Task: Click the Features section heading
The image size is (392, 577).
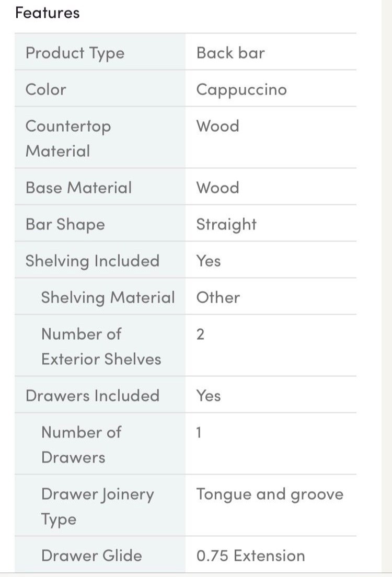Action: (48, 13)
